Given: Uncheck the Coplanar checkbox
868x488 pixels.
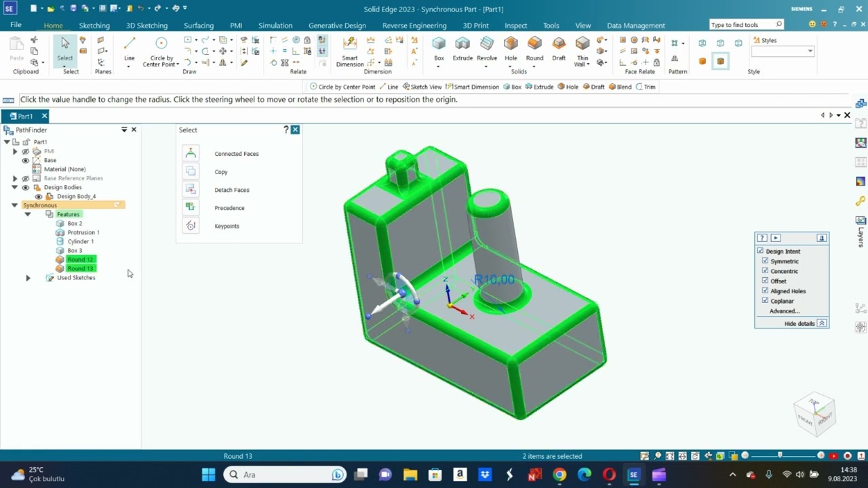Looking at the screenshot, I should [766, 300].
